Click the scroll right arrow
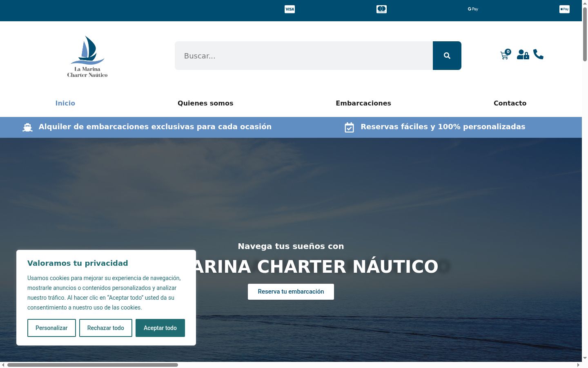588x368 pixels. tap(578, 365)
